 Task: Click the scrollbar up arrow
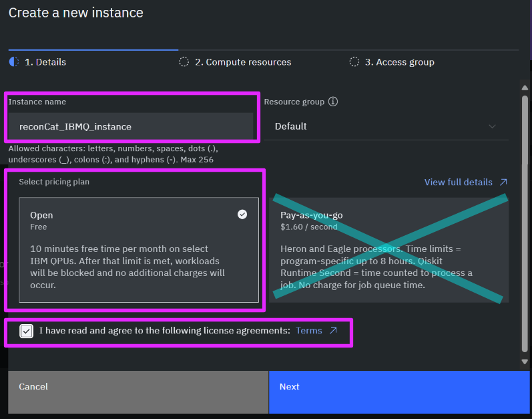525,88
